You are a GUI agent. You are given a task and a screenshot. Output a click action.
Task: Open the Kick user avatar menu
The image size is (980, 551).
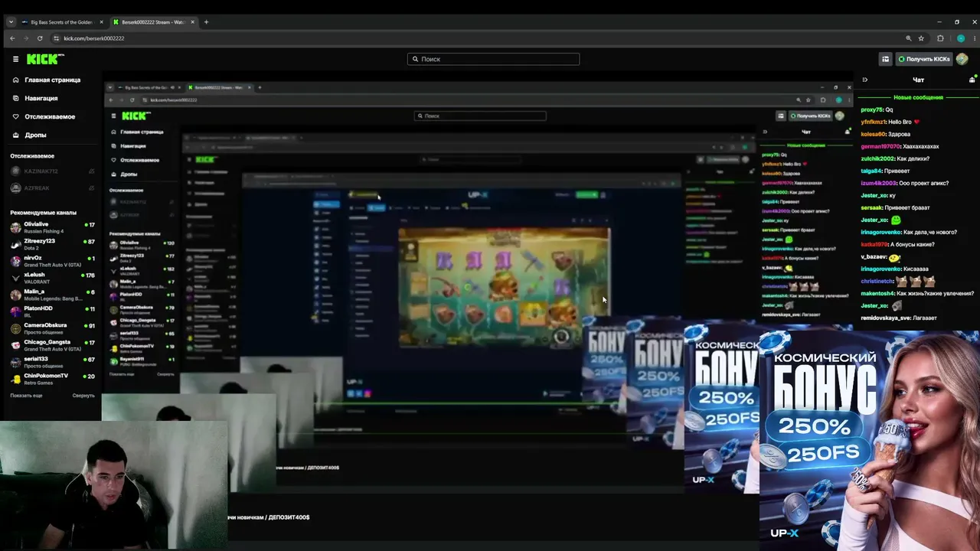[x=962, y=59]
